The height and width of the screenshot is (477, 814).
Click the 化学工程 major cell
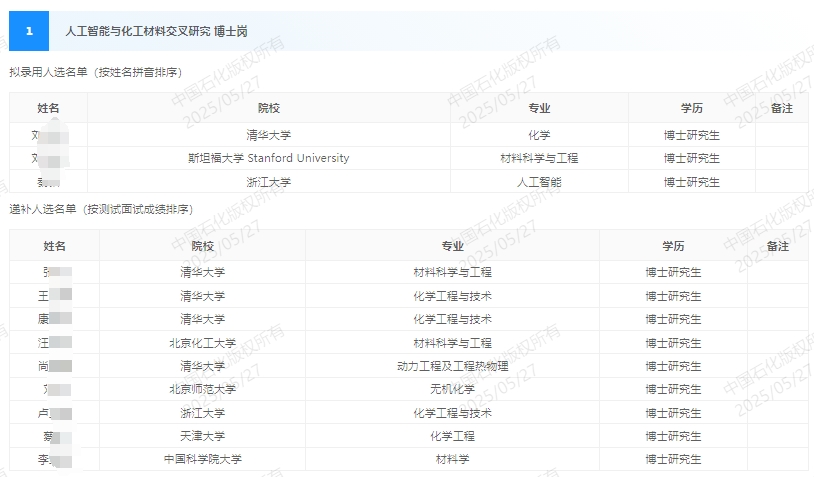[452, 436]
